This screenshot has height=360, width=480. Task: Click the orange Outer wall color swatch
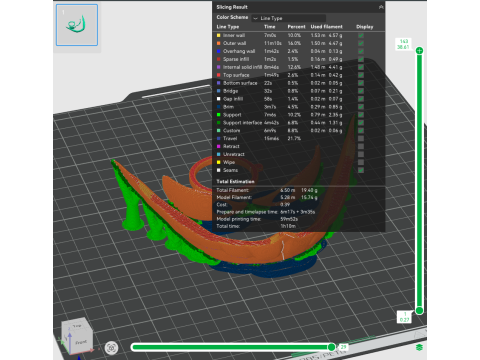pyautogui.click(x=219, y=43)
